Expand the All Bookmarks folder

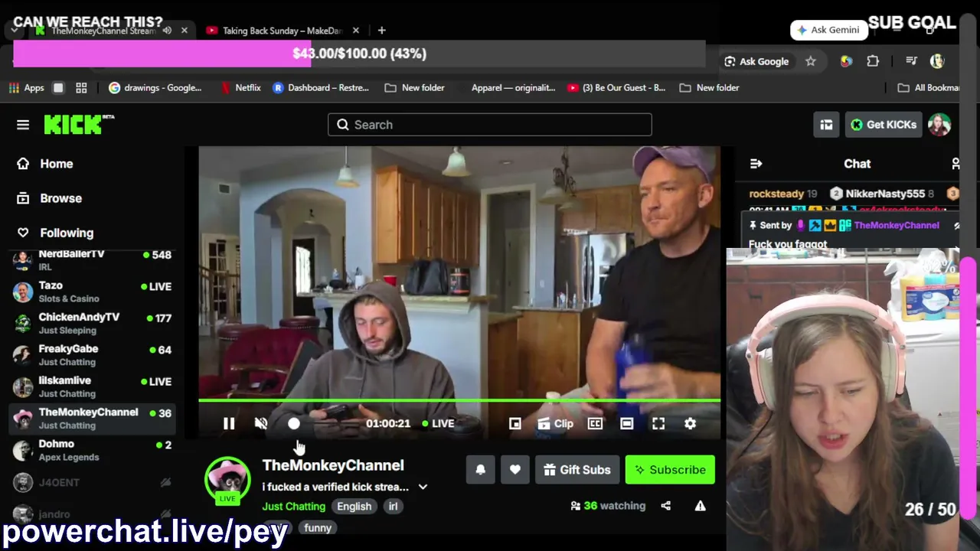pyautogui.click(x=929, y=88)
